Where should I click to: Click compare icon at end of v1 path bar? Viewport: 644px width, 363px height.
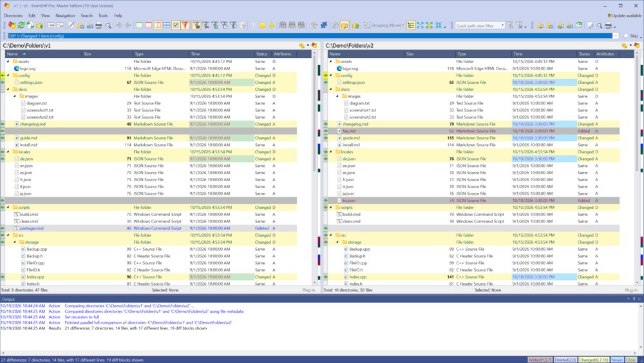[x=314, y=46]
